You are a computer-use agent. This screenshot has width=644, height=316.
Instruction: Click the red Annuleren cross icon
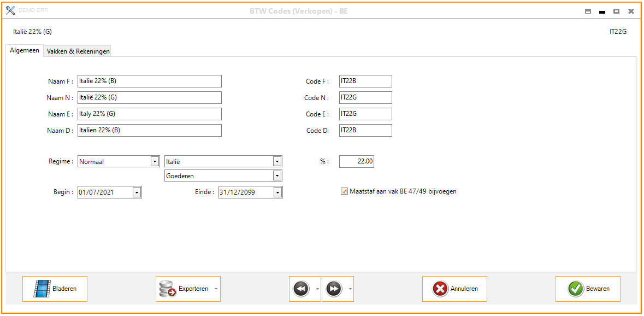[x=440, y=289]
